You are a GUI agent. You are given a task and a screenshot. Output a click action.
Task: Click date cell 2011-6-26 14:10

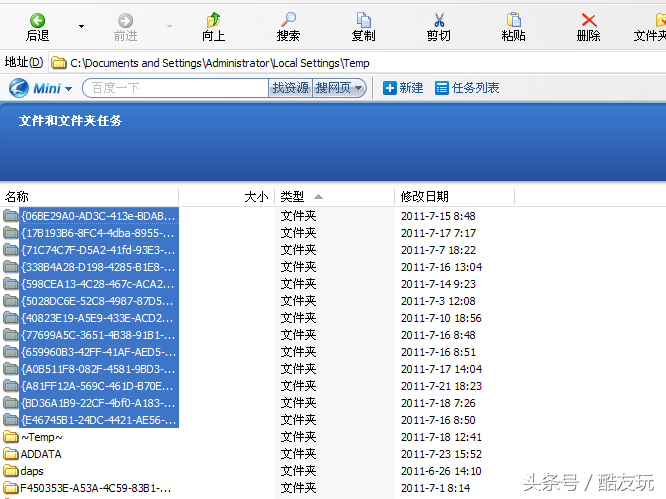[x=441, y=471]
